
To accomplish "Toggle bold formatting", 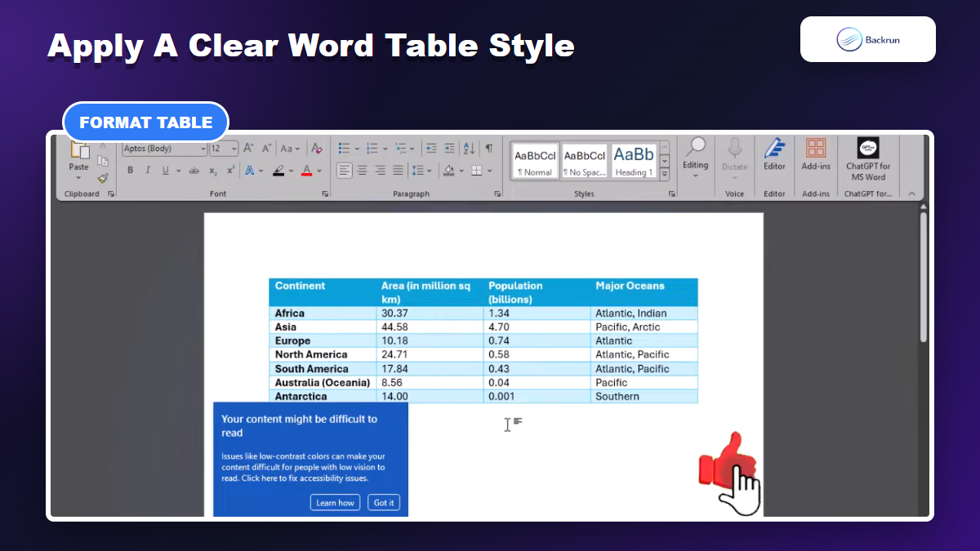I will [x=130, y=171].
